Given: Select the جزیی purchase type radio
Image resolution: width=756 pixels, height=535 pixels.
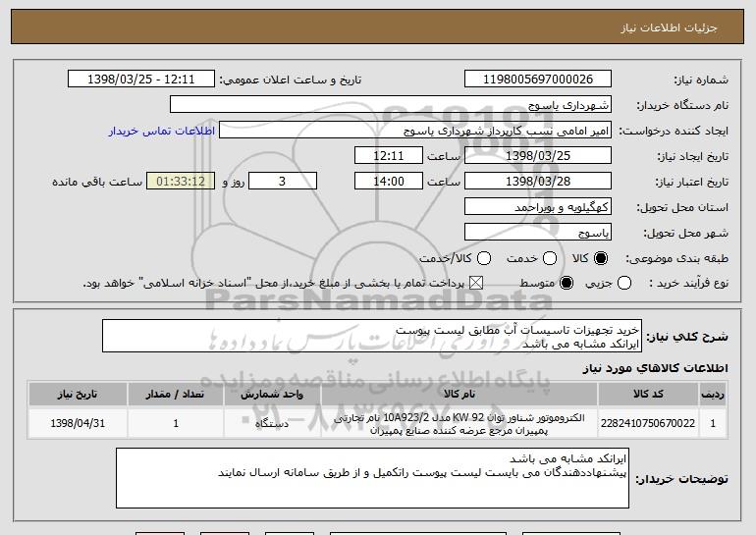Looking at the screenshot, I should point(624,284).
